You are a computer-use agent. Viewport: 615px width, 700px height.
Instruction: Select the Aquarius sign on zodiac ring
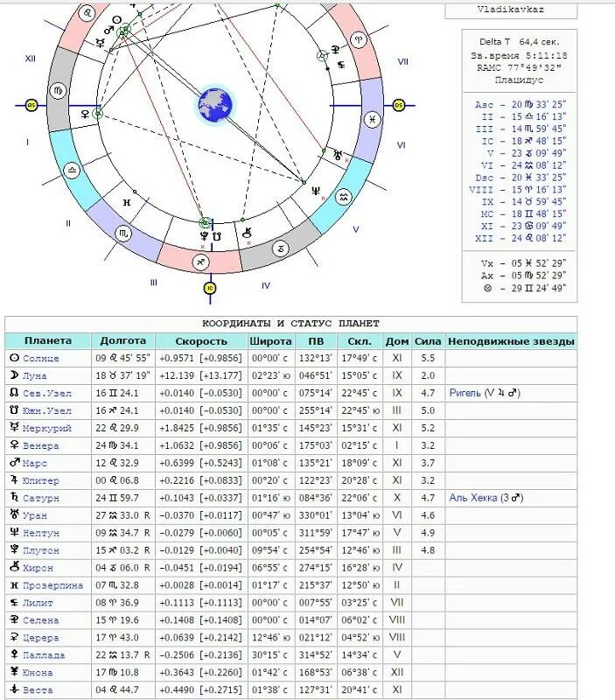tap(343, 198)
